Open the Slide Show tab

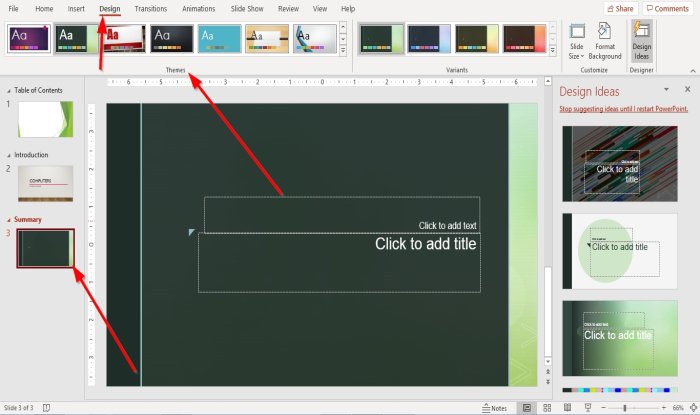[x=247, y=8]
